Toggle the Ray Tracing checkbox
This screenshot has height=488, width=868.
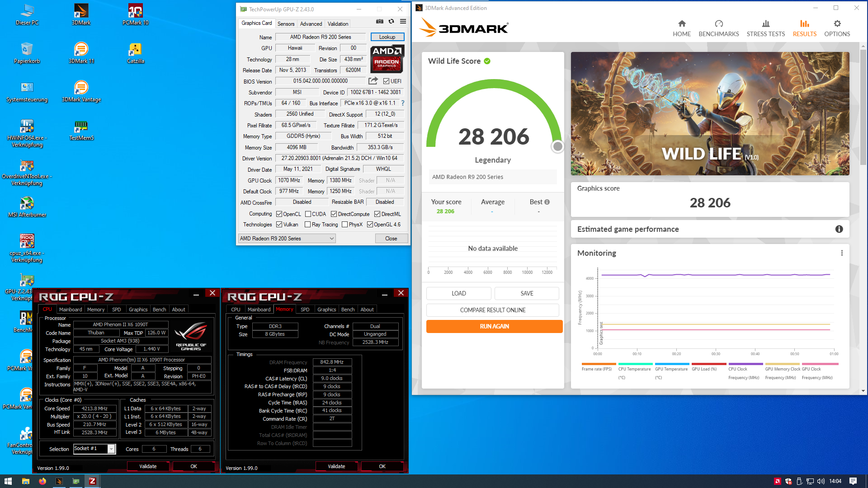(307, 225)
